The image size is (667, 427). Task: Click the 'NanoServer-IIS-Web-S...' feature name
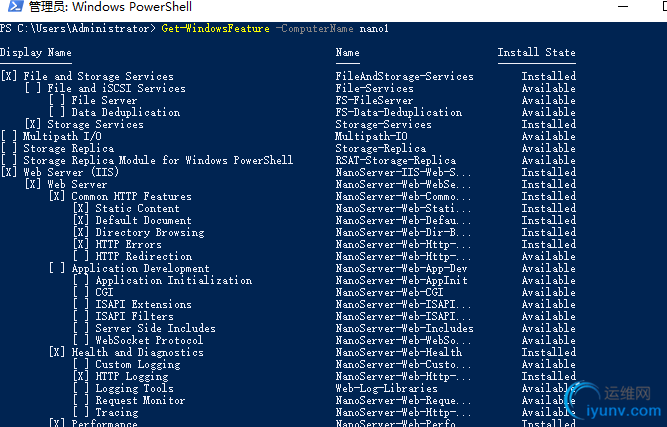pos(403,172)
